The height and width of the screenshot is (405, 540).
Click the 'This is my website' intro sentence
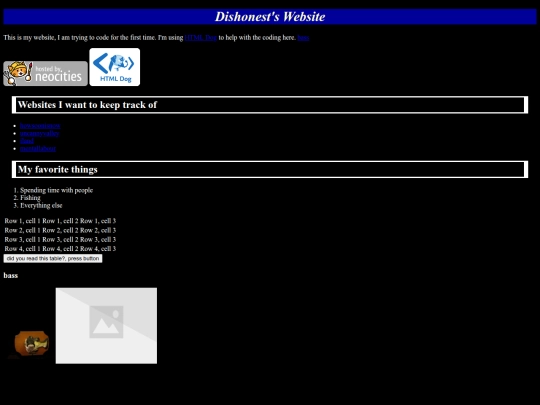pyautogui.click(x=156, y=38)
